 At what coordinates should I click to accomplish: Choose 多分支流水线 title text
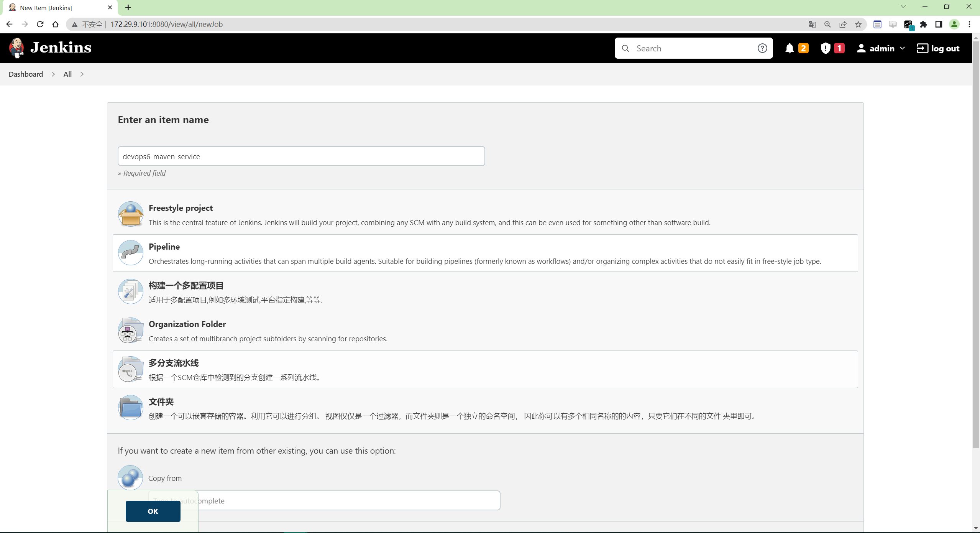coord(174,363)
